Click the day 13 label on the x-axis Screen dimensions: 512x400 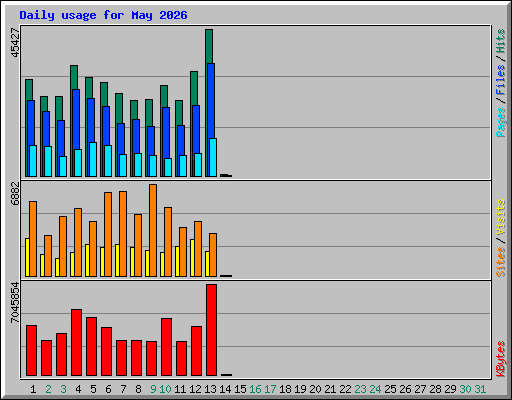[210, 389]
